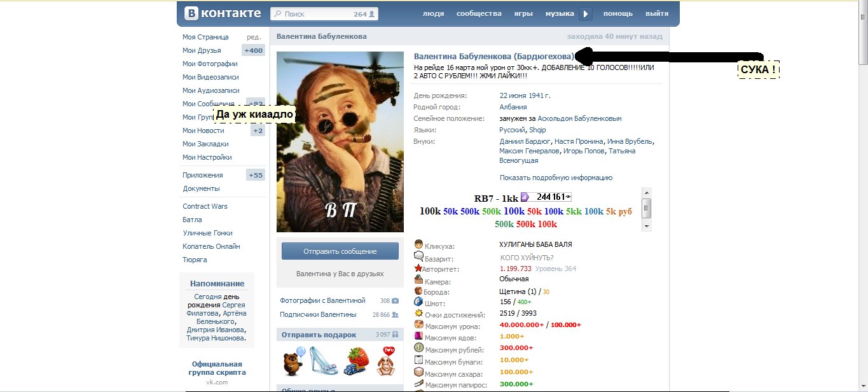Click the red star icon beside Авторитет
Image resolution: width=868 pixels, height=392 pixels.
418,268
